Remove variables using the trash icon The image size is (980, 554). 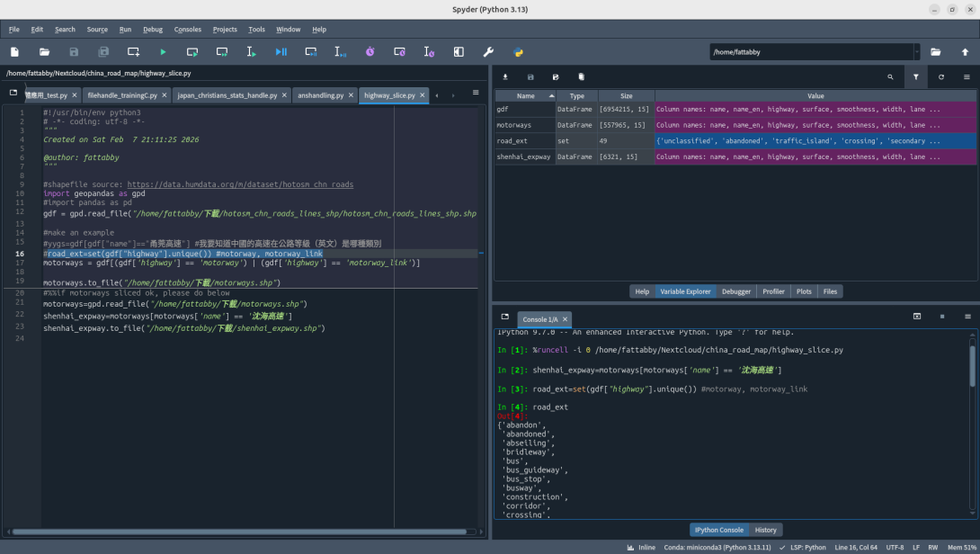coord(580,77)
